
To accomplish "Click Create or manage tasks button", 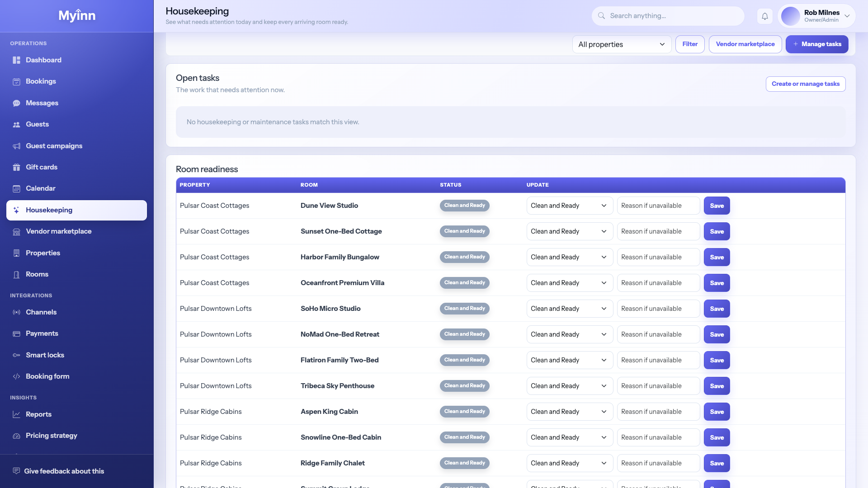I will click(806, 84).
